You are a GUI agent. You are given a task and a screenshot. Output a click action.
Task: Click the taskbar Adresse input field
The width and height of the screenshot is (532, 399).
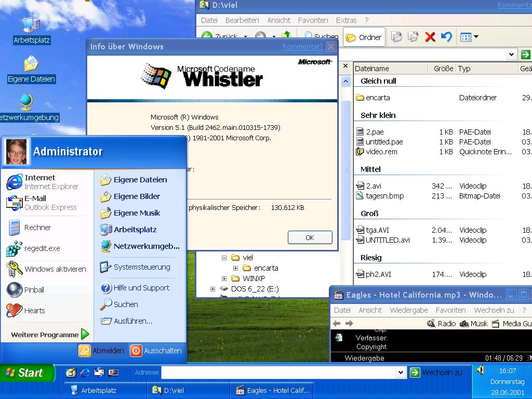pos(279,373)
